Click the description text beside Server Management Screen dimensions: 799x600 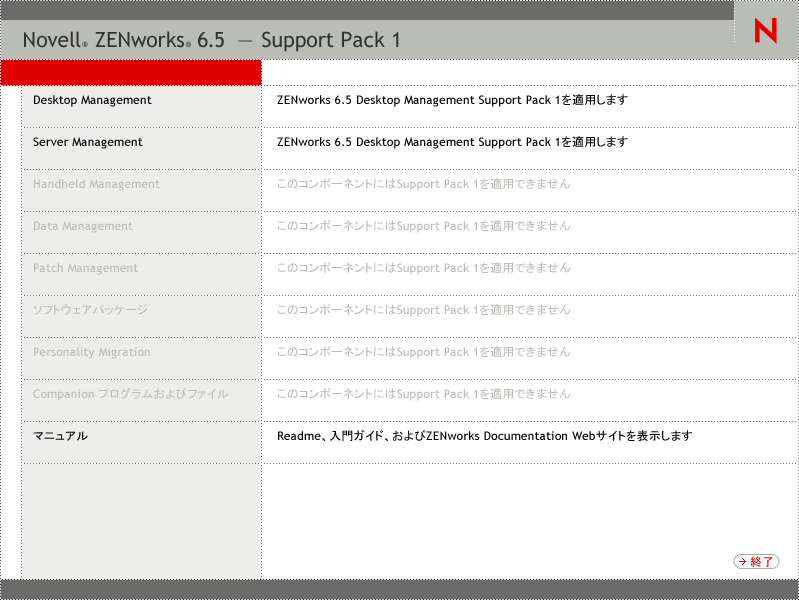(x=452, y=142)
